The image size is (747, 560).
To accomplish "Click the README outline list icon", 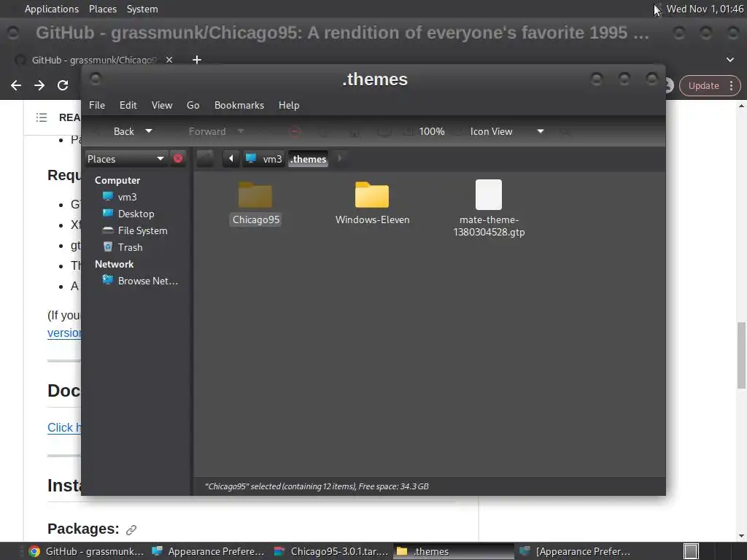I will coord(42,117).
